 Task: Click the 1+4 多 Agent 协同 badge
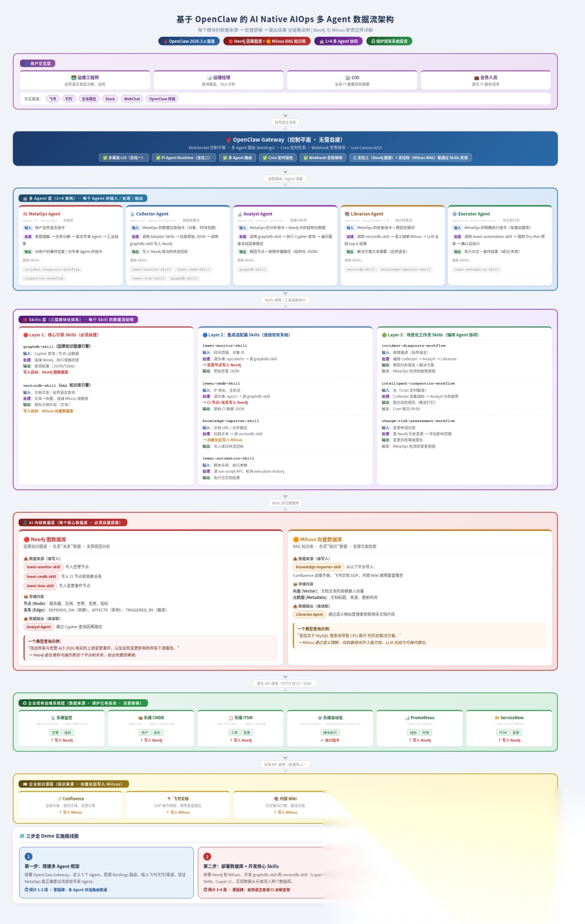coord(338,41)
